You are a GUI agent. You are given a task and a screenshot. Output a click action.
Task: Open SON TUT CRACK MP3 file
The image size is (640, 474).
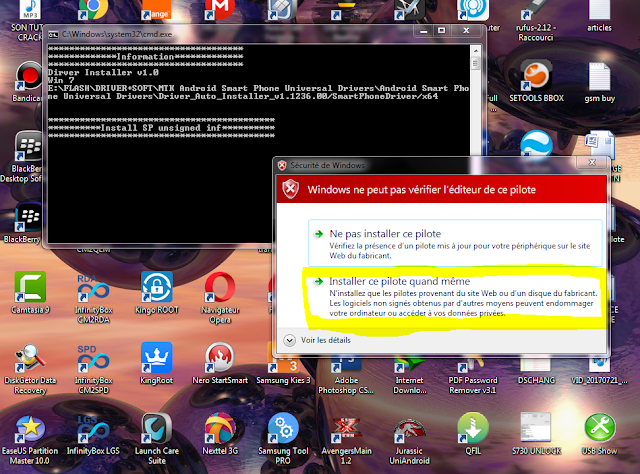pyautogui.click(x=28, y=20)
